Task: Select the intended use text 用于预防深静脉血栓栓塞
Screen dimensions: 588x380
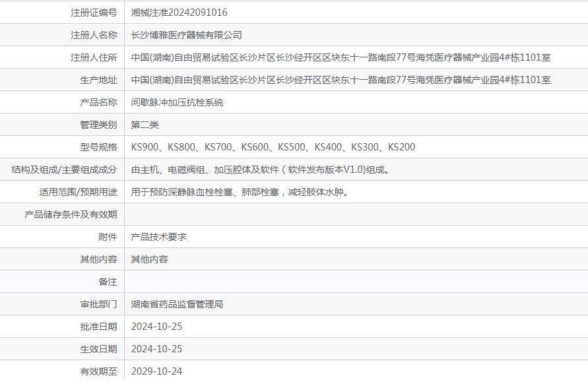Action: [x=241, y=192]
